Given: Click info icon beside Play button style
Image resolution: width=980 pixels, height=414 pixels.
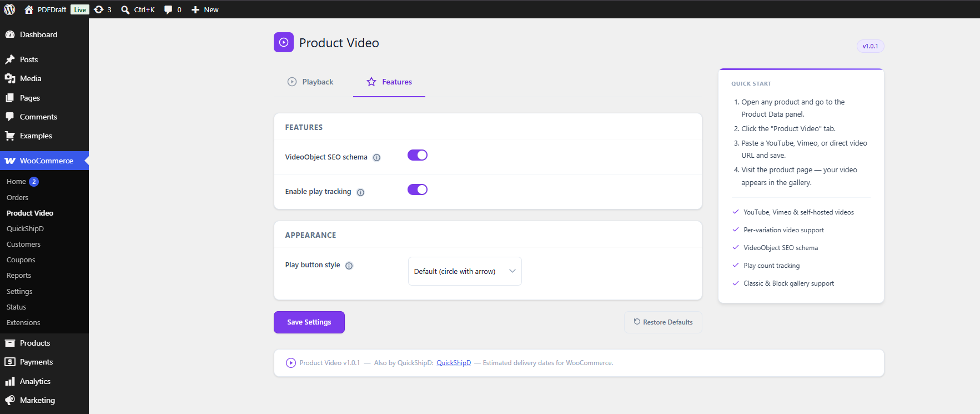Looking at the screenshot, I should 349,266.
